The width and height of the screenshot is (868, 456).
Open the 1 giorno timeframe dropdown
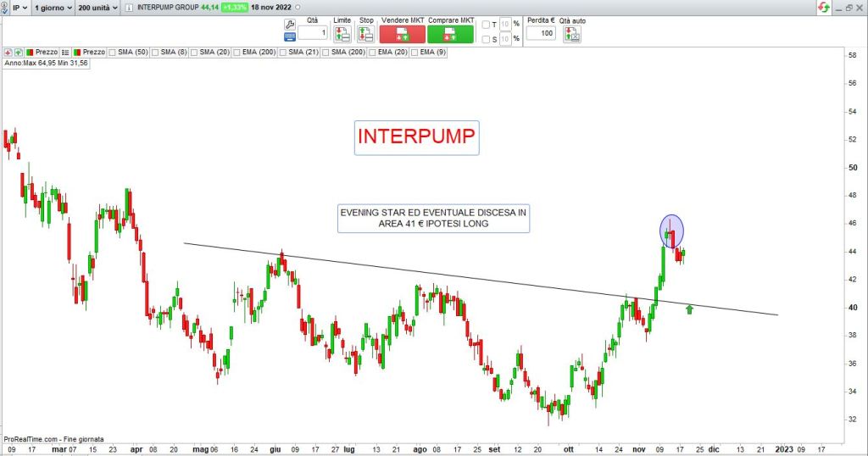53,8
